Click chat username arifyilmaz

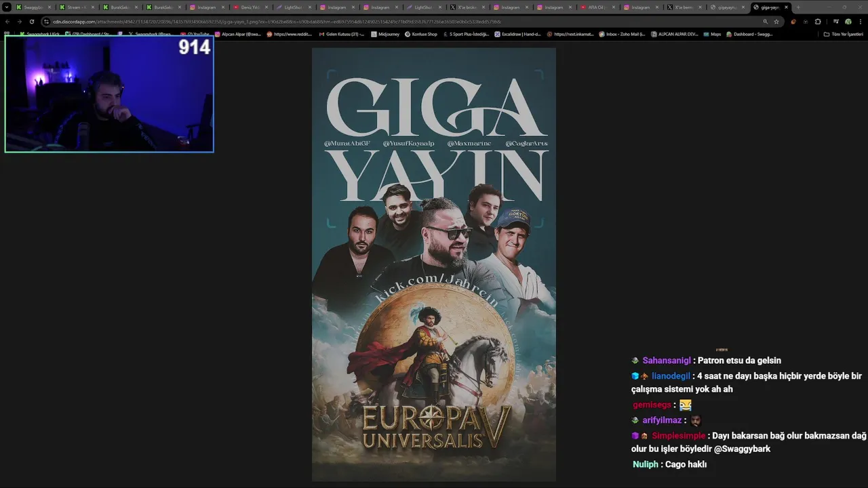pos(662,420)
